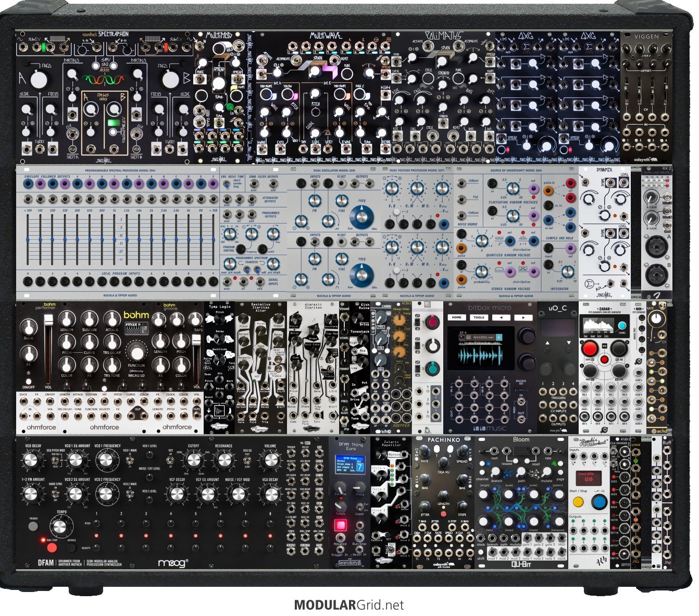699x616 pixels.
Task: Click the MENU button on Zadar
Action: click(604, 359)
